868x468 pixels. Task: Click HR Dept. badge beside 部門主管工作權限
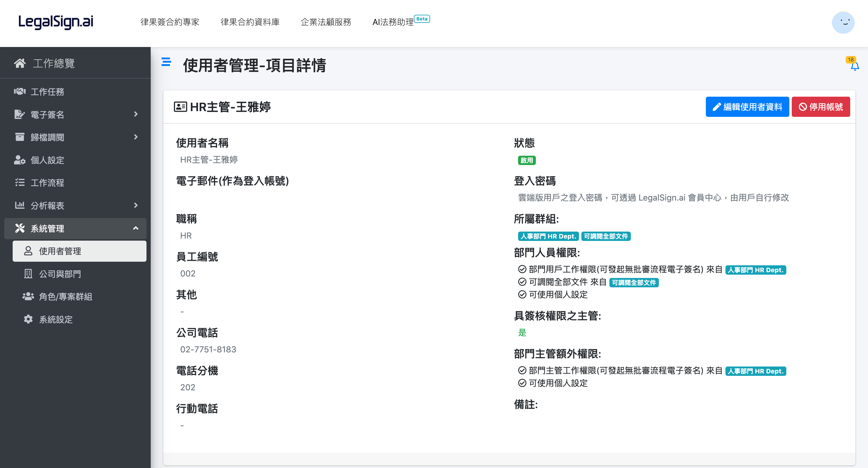[756, 371]
